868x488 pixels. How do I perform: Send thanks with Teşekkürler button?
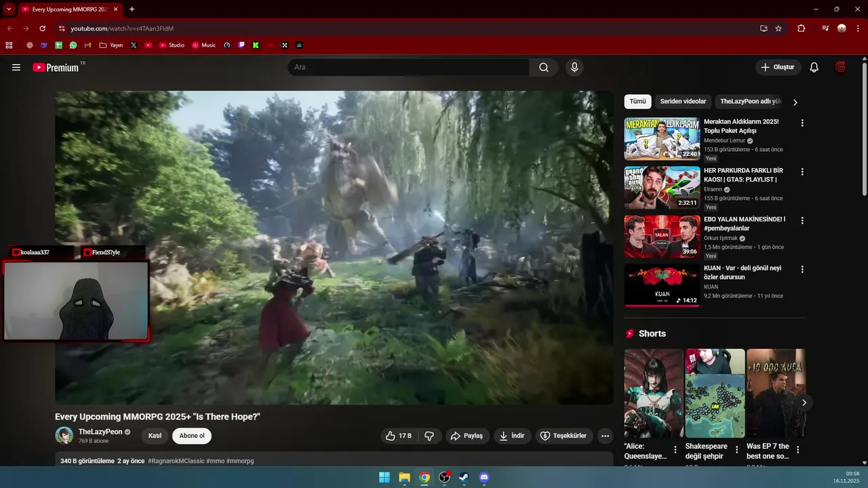[564, 436]
